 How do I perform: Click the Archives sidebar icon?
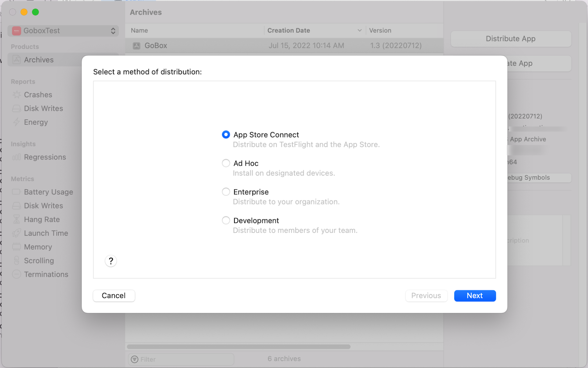[x=17, y=60]
